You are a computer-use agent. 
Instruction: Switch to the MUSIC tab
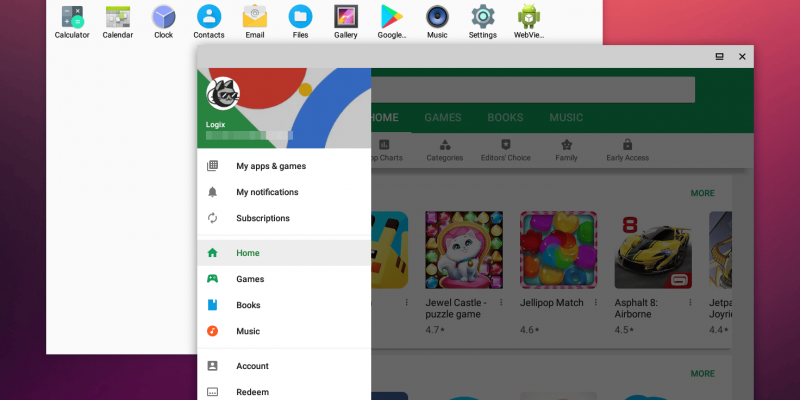click(566, 117)
